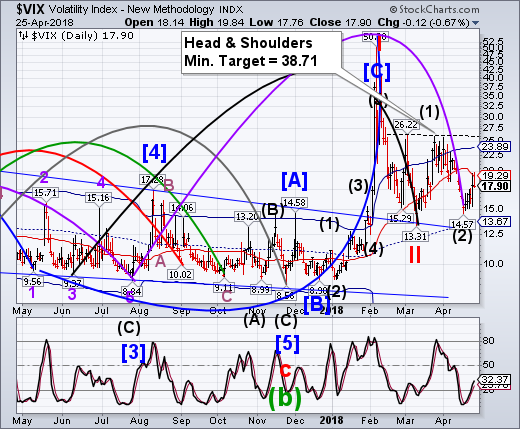Click the 17.28 August high callout
This screenshot has height=429, width=520.
152,179
